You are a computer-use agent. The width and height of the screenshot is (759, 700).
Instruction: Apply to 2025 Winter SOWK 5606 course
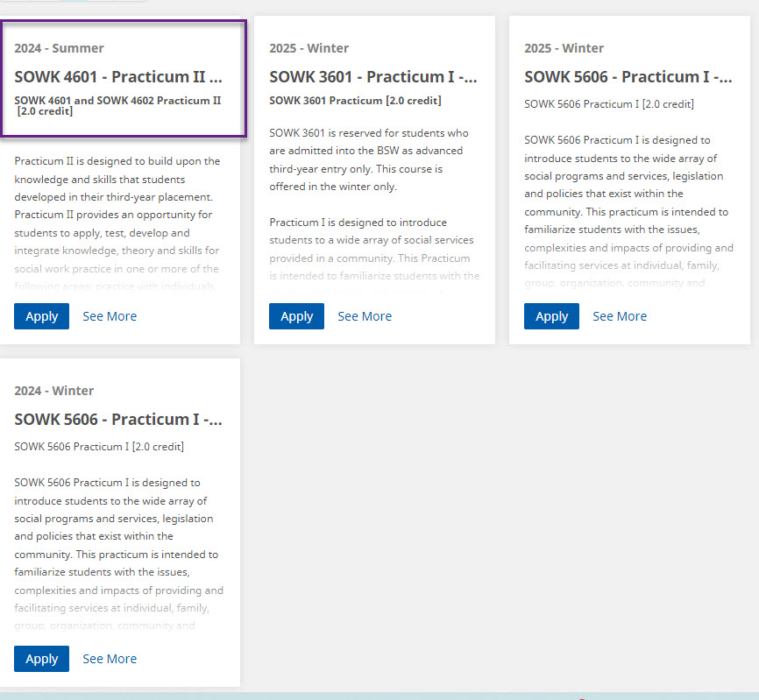point(551,316)
